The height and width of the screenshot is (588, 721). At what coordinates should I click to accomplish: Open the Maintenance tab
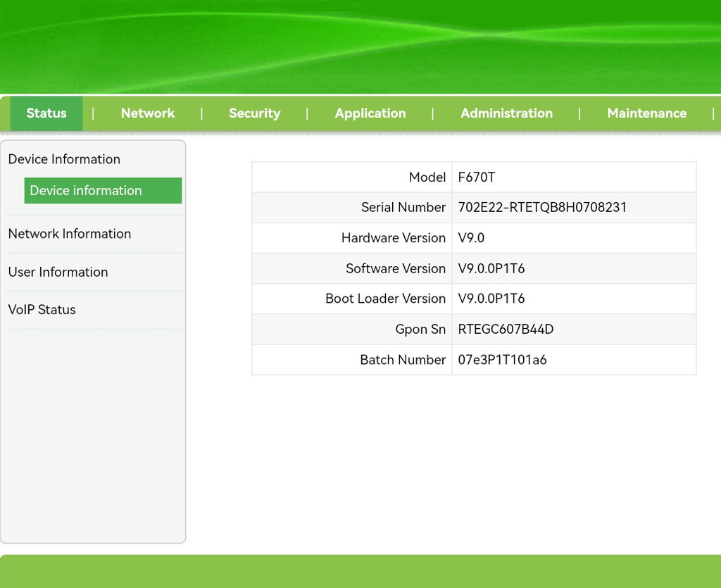pyautogui.click(x=647, y=113)
